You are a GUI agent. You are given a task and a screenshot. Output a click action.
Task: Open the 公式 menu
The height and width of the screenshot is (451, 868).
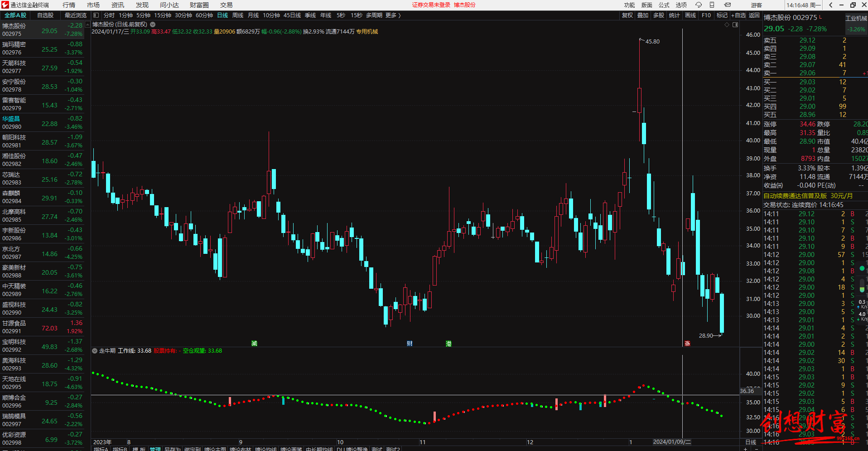pyautogui.click(x=664, y=5)
